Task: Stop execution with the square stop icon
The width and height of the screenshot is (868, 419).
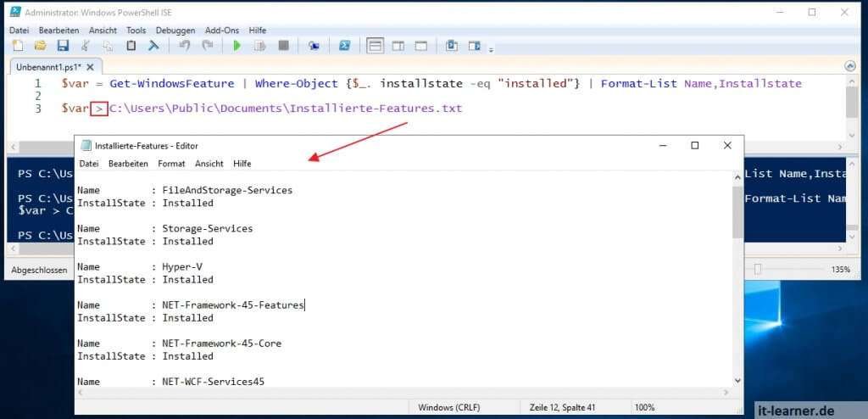Action: tap(283, 46)
